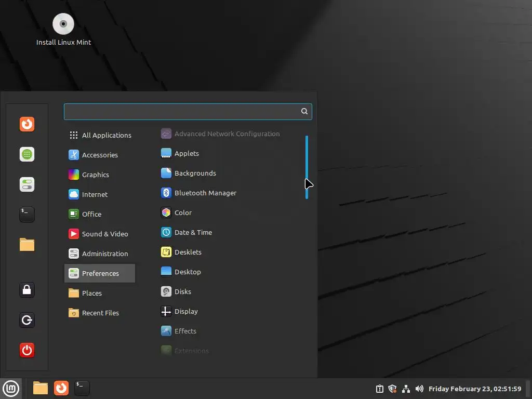Lock the screen with the padlock icon
This screenshot has width=532, height=399.
click(x=27, y=290)
